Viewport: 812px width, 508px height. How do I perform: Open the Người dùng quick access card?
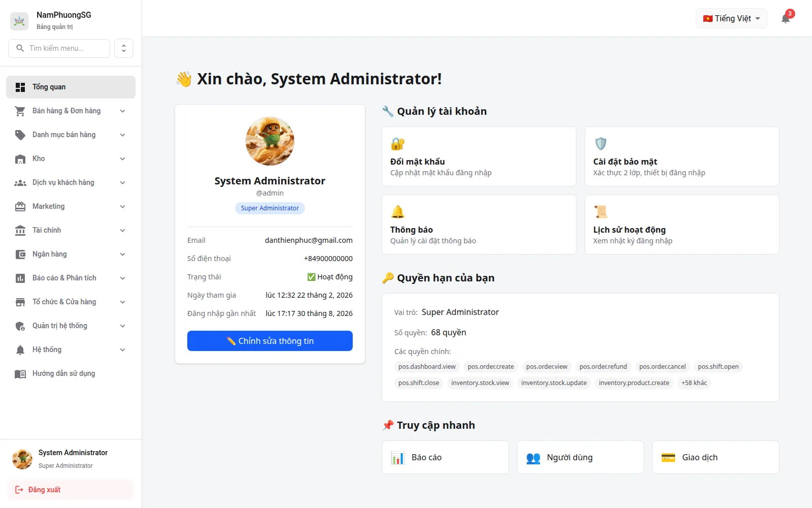click(581, 457)
